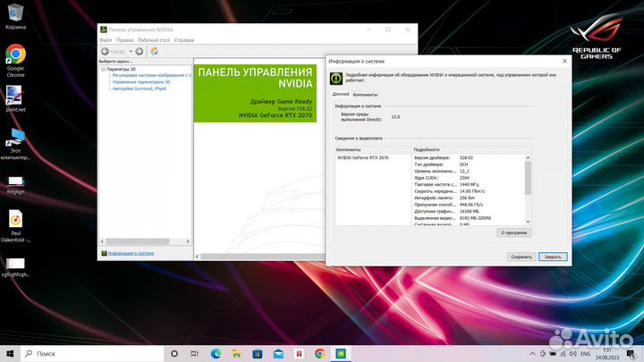Click the Сохранить button
Screen dimensions: 644x362
pos(521,257)
